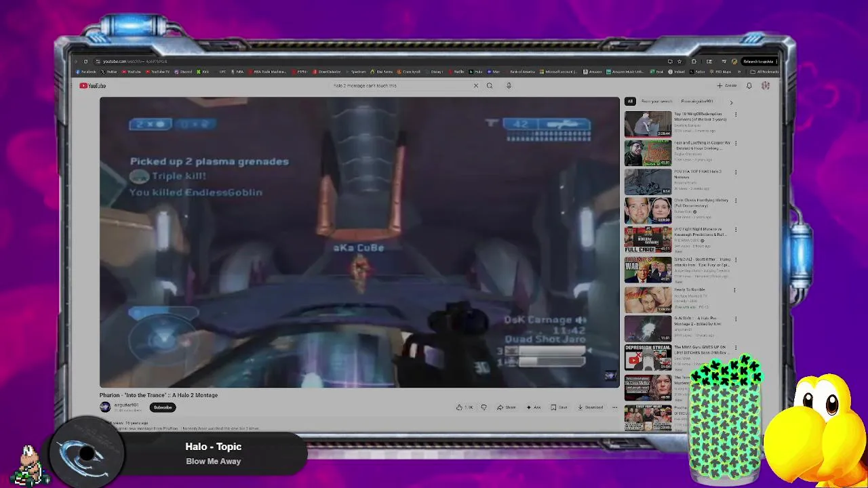Click the YouTube logo to go home
The height and width of the screenshot is (488, 868).
(92, 85)
